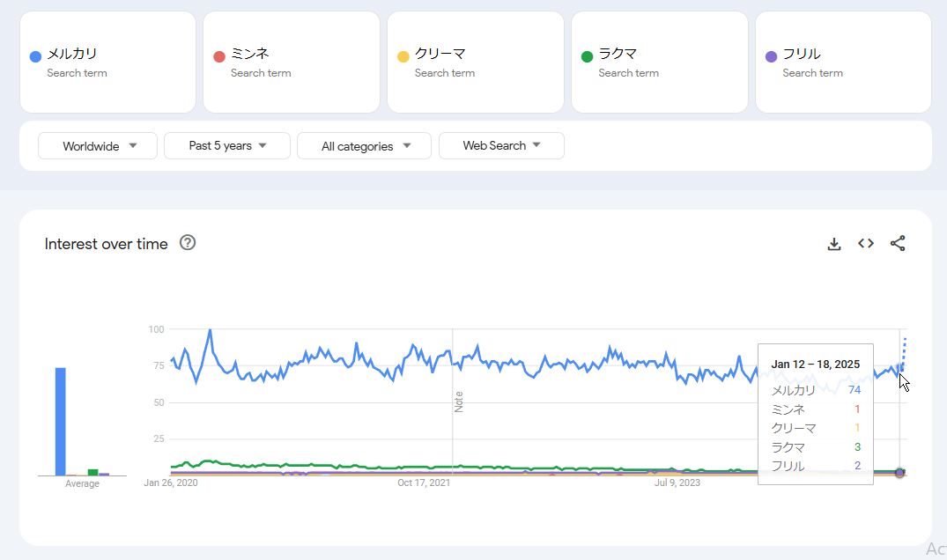The height and width of the screenshot is (560, 947).
Task: Click the Note marker on the chart
Action: [x=458, y=402]
